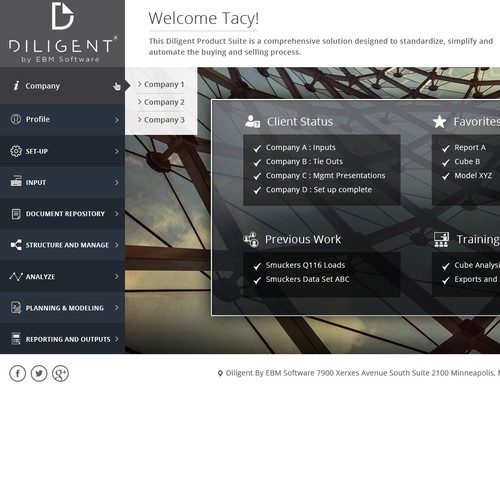Select the PLANNING & MODELING menu item
500x500 pixels.
click(x=62, y=308)
